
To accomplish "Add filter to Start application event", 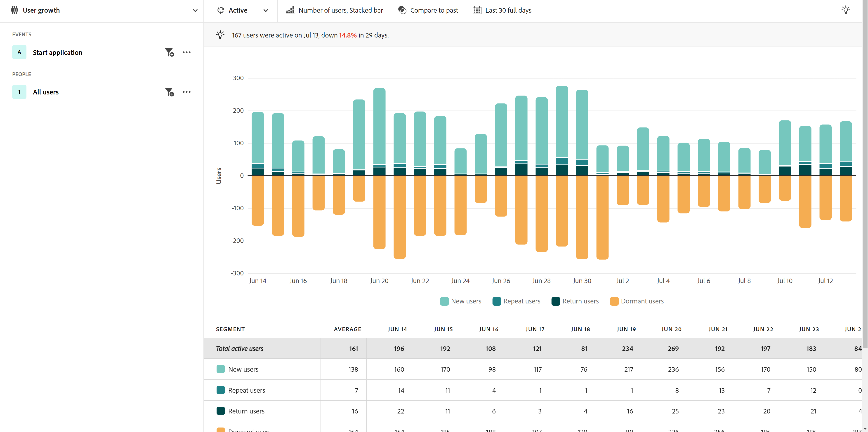I will [169, 52].
